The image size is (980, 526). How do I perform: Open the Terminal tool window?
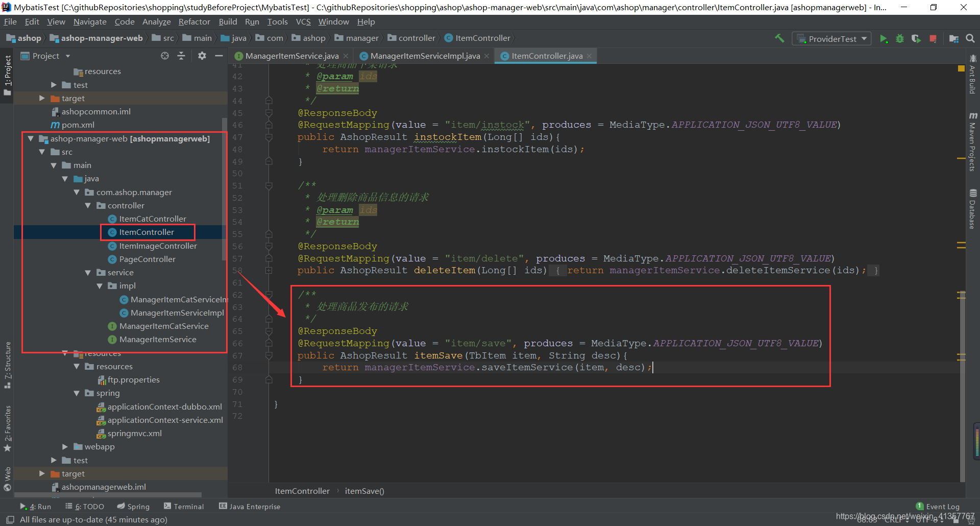coord(184,507)
